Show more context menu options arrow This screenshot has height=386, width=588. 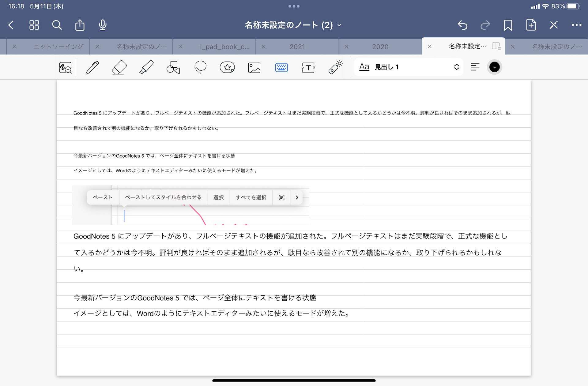tap(297, 197)
